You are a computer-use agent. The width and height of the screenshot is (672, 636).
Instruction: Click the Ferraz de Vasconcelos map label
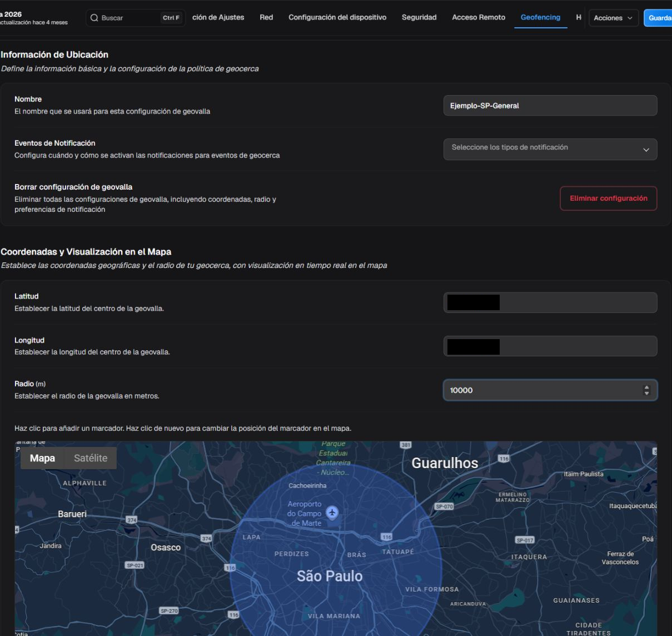[620, 558]
